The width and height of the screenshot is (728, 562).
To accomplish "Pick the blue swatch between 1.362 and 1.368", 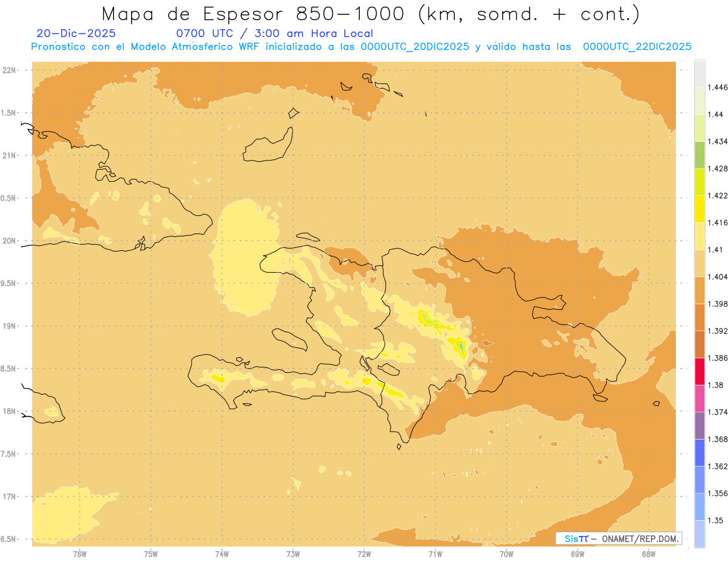I will pyautogui.click(x=699, y=452).
